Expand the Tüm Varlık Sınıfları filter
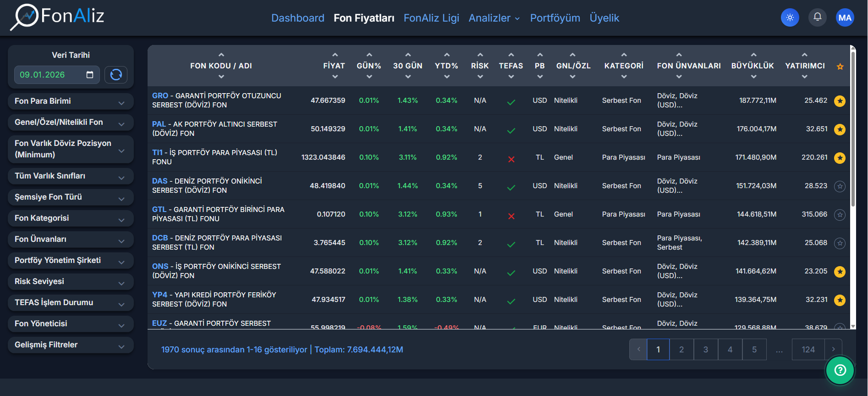The image size is (868, 396). pyautogui.click(x=71, y=176)
